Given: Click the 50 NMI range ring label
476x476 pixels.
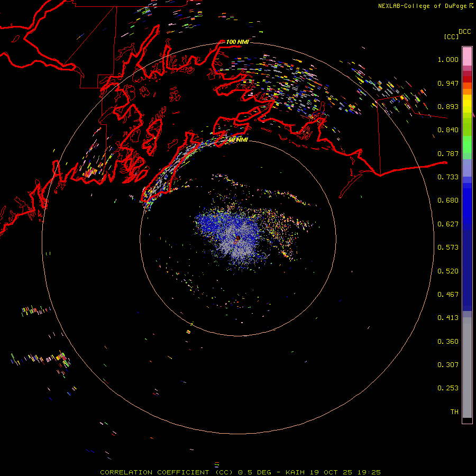Looking at the screenshot, I should pos(238,140).
